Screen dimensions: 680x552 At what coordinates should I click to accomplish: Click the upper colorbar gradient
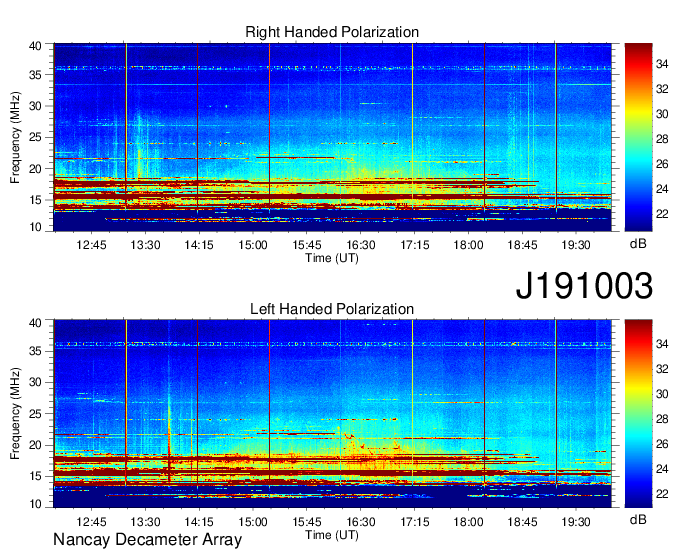638,137
